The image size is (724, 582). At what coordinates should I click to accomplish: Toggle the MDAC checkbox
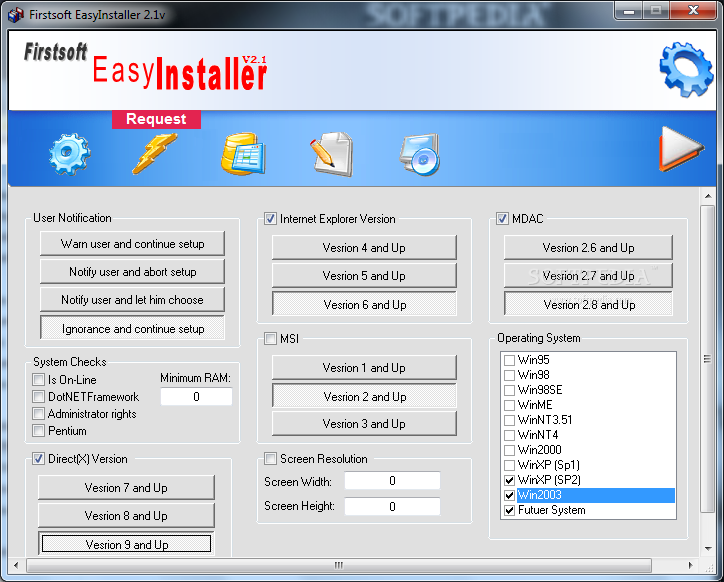502,218
